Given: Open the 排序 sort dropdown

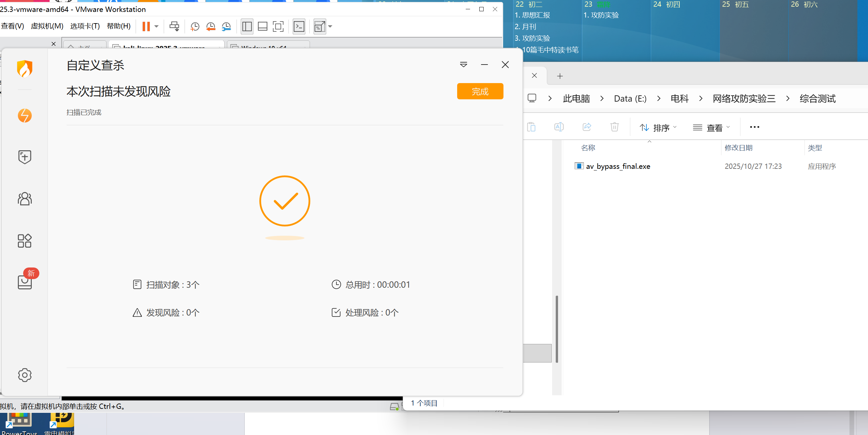Looking at the screenshot, I should [658, 127].
